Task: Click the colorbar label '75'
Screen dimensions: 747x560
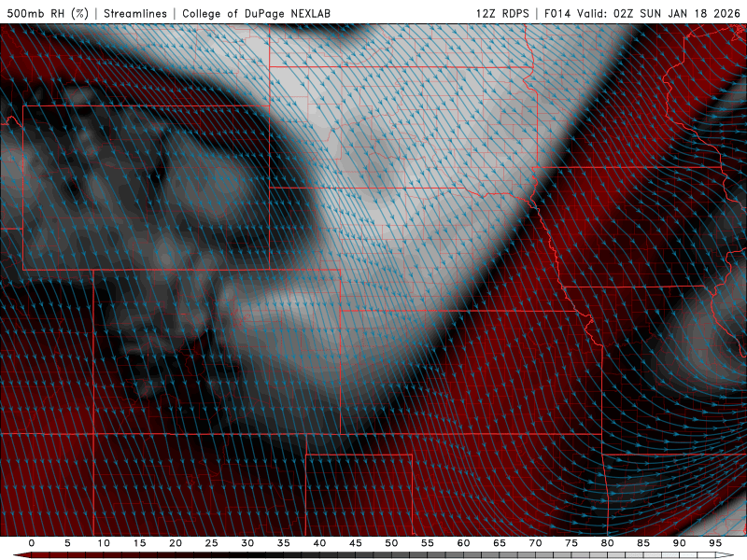Action: (x=571, y=543)
